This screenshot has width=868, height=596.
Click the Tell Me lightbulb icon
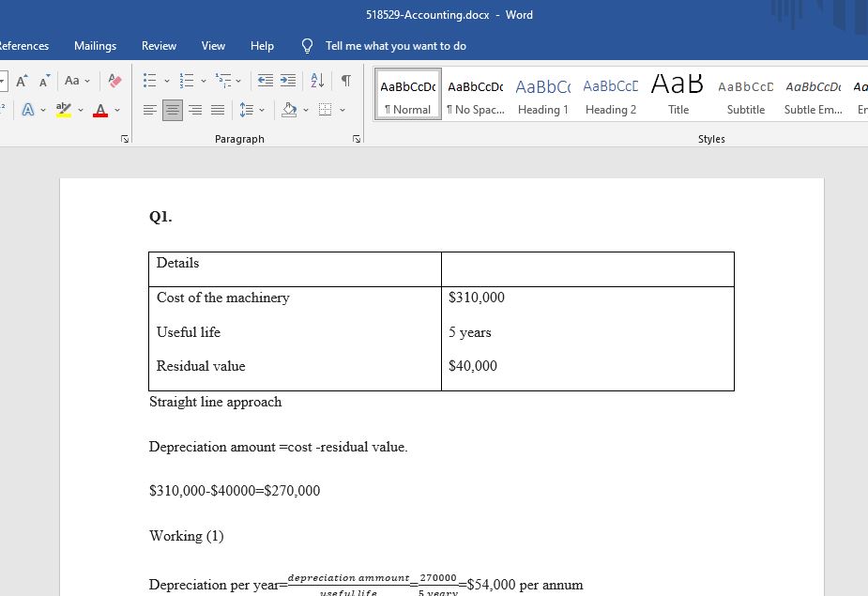307,46
